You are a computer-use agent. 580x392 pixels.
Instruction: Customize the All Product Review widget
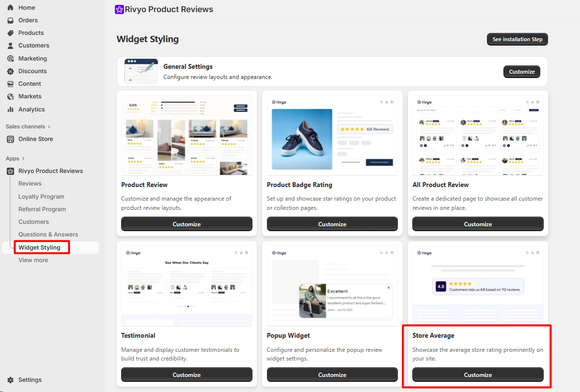tap(478, 224)
